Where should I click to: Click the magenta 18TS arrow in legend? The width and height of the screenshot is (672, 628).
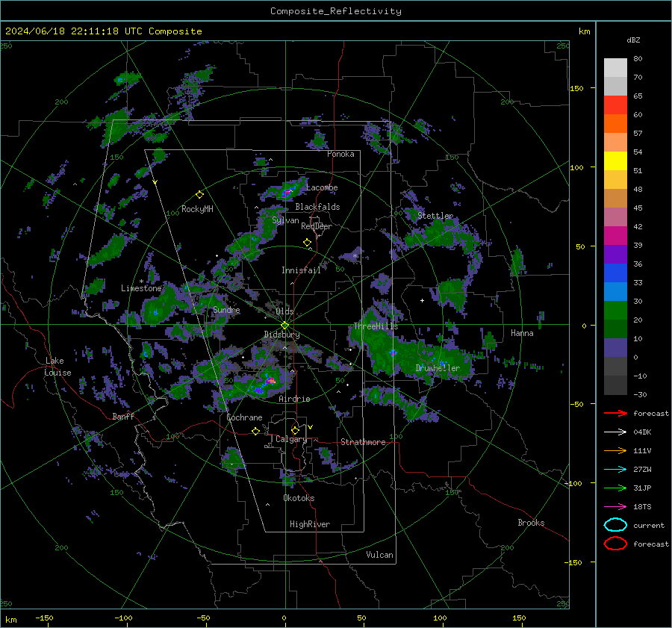click(615, 507)
